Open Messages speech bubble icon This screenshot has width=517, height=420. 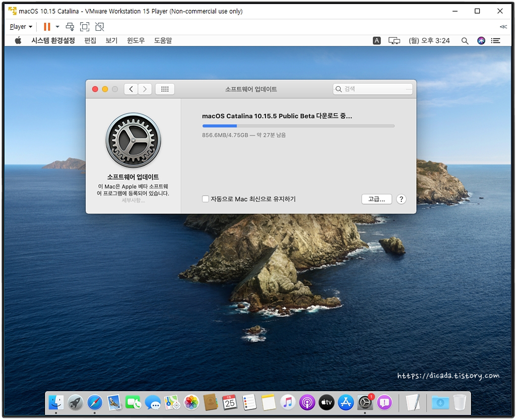(153, 402)
